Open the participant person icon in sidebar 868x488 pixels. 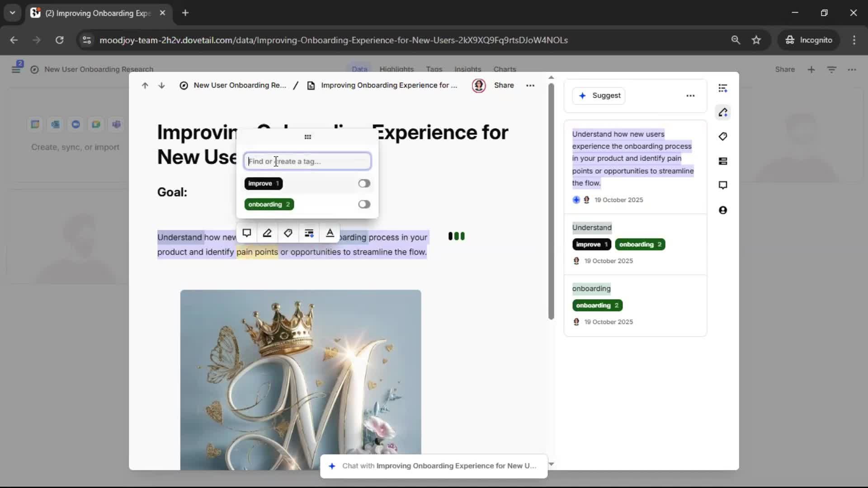point(723,210)
